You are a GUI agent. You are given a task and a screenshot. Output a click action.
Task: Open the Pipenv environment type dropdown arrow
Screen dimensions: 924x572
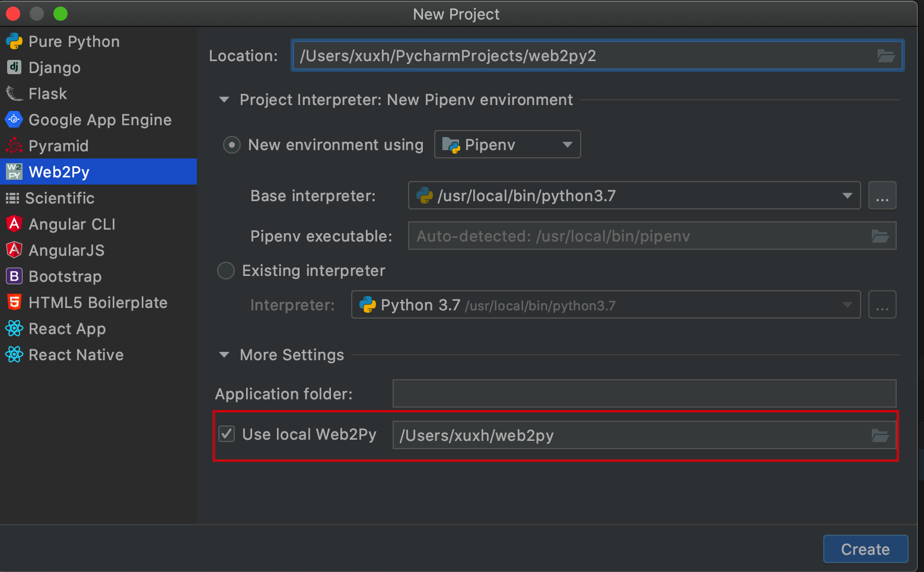click(x=567, y=145)
